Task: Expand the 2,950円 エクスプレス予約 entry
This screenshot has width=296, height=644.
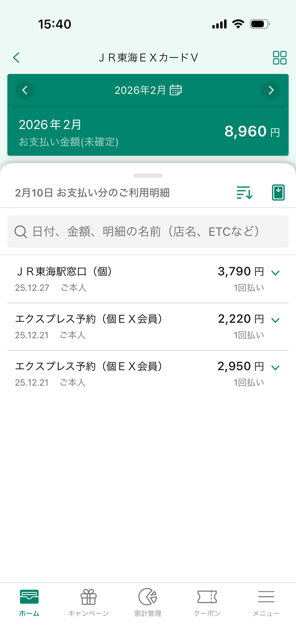Action: (x=276, y=368)
